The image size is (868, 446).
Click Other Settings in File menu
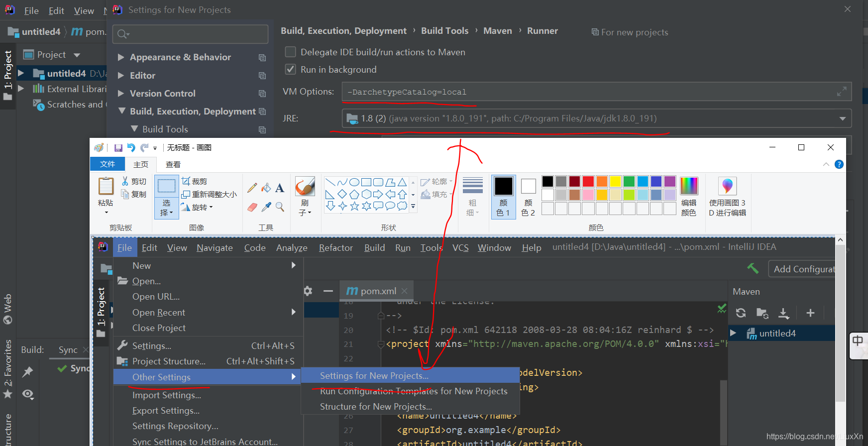tap(208, 377)
